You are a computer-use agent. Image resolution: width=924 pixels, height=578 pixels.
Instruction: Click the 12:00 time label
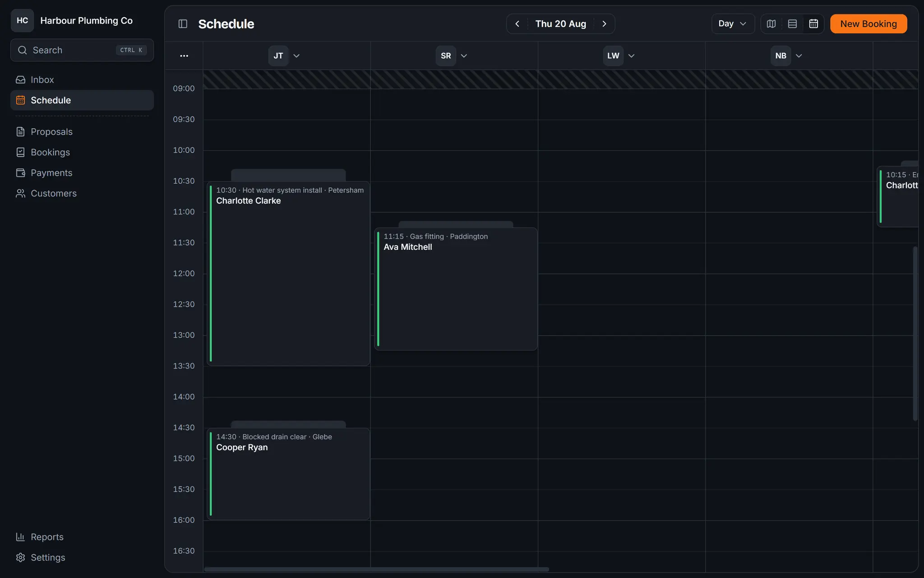(184, 274)
